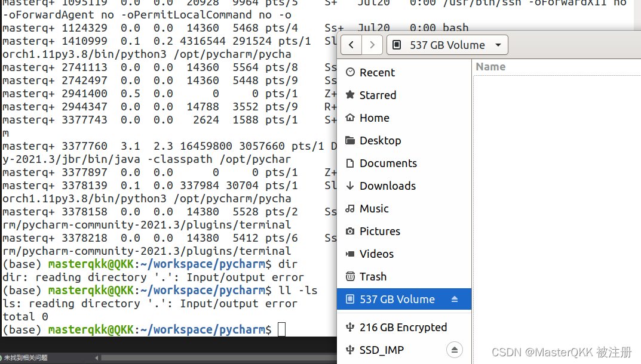Open the 537 GB Volume path dropdown
Screen dimensions: 641x364
click(447, 45)
